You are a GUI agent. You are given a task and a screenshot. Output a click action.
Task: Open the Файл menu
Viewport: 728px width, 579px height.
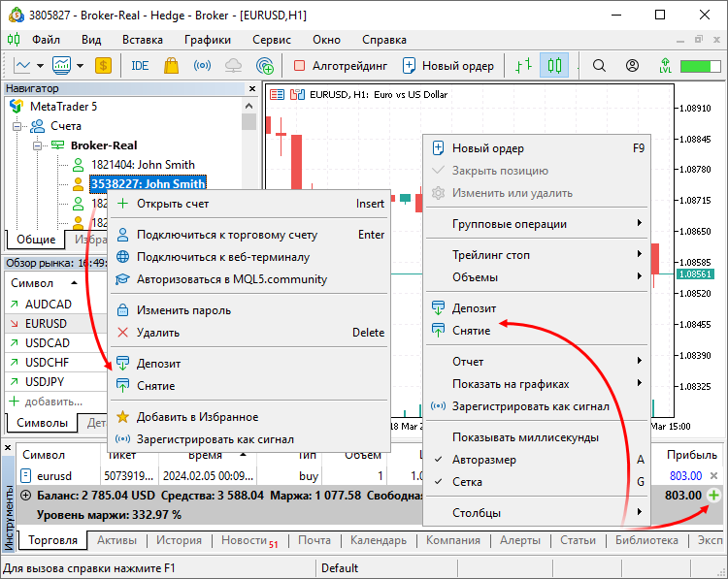click(46, 40)
